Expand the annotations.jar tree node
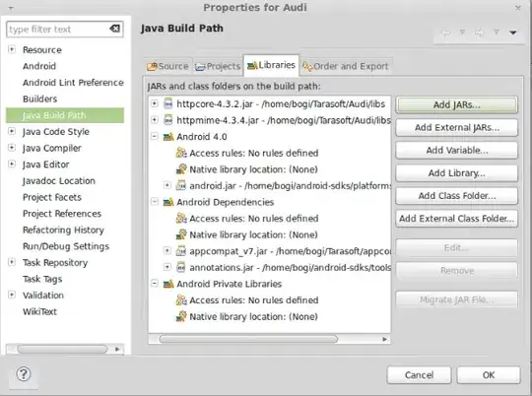This screenshot has height=396, width=532. 166,267
